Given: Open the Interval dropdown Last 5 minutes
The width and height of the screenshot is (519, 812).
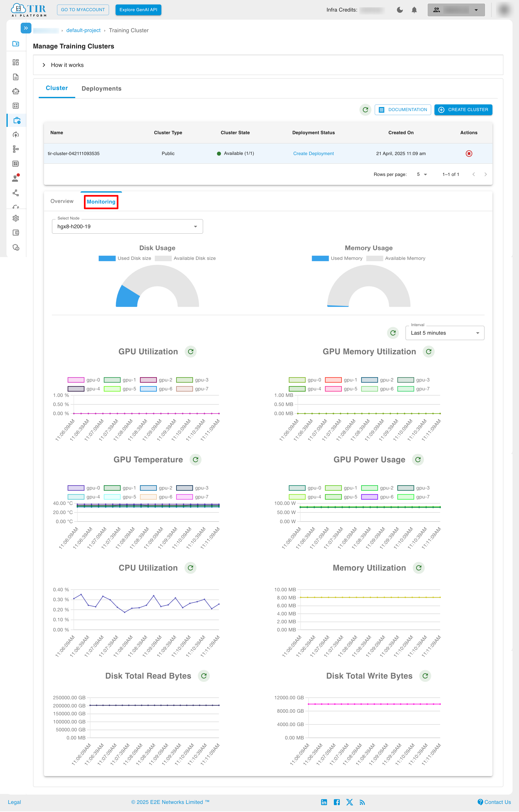Looking at the screenshot, I should click(445, 333).
